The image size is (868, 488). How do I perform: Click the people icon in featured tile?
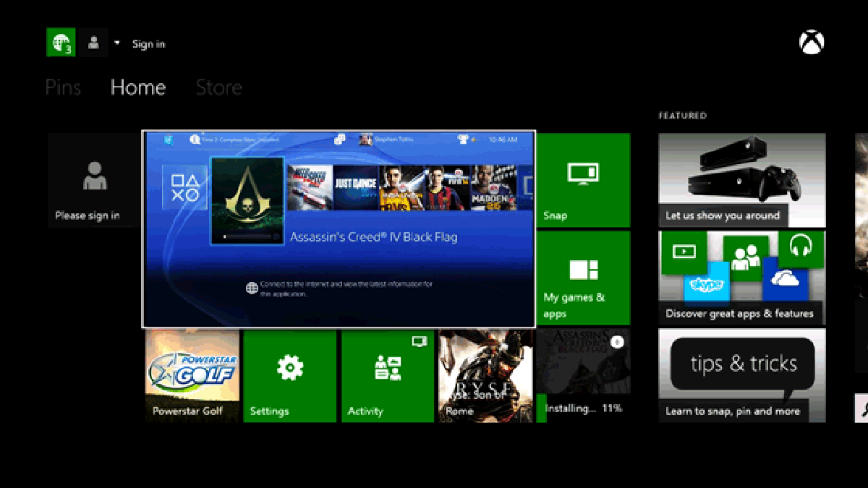point(745,257)
